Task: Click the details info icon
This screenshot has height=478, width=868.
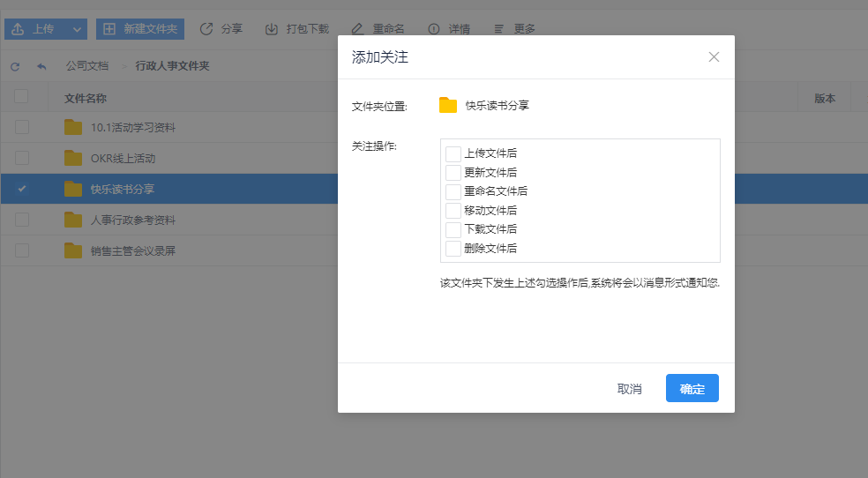Action: (x=433, y=29)
